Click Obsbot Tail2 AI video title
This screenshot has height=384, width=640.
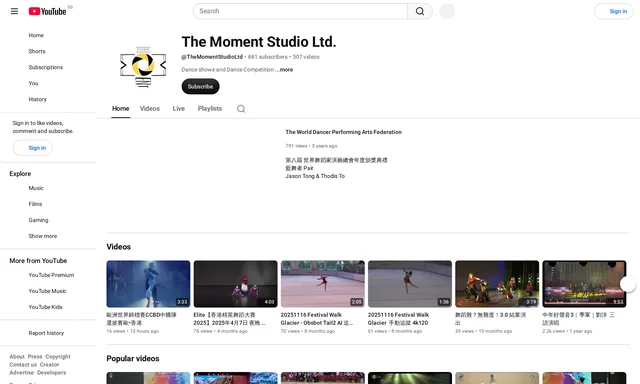click(317, 319)
